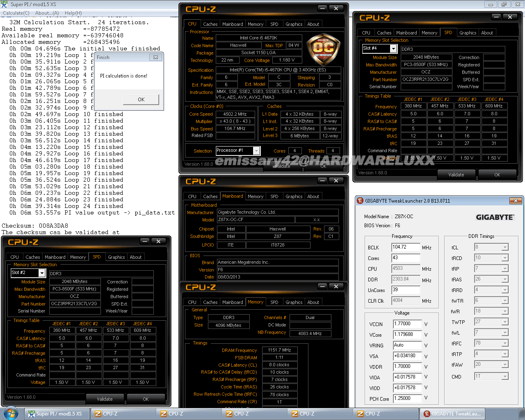Click the Z87X-OC-CF model field
Screen dimensions: 525x420
(x=255, y=220)
